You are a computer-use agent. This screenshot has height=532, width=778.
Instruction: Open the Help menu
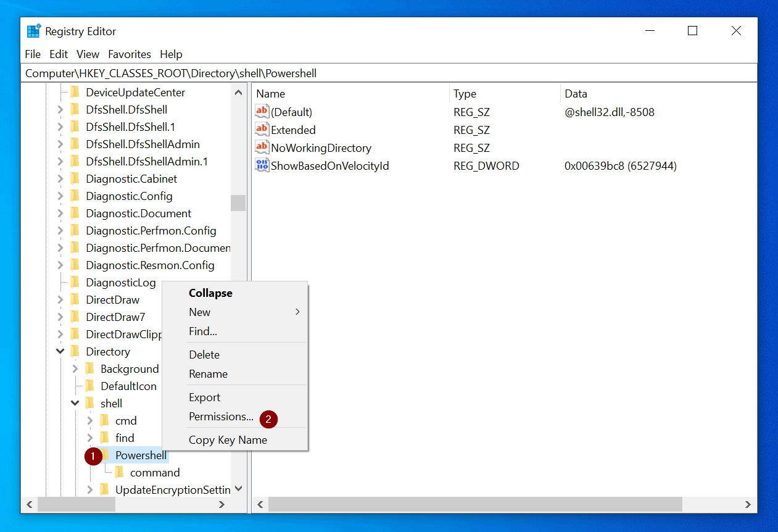[171, 54]
